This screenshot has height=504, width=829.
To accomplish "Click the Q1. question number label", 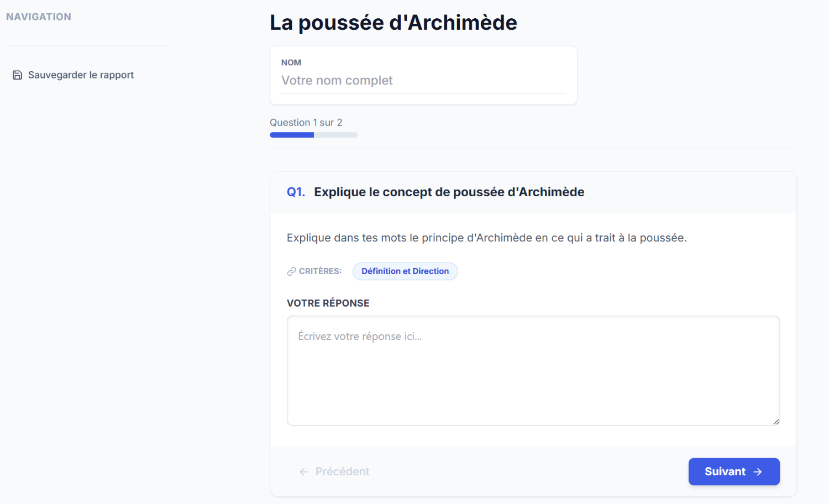I will click(x=296, y=192).
